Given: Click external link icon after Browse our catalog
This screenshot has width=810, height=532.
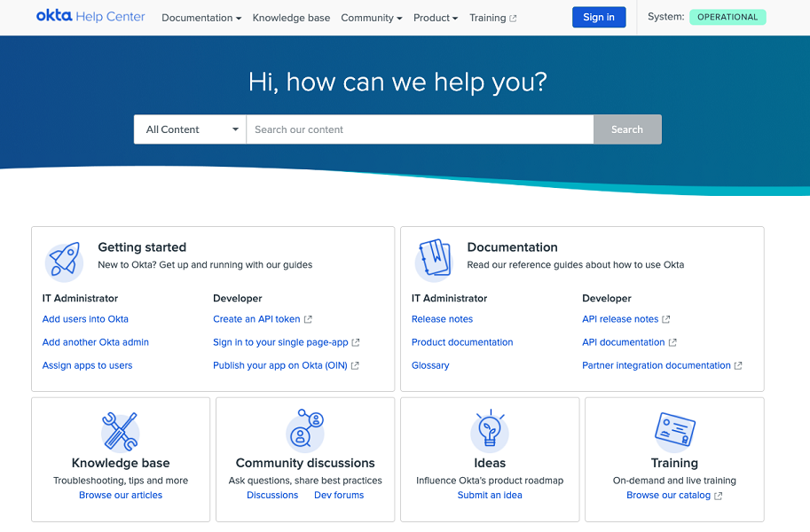Looking at the screenshot, I should click(x=718, y=496).
